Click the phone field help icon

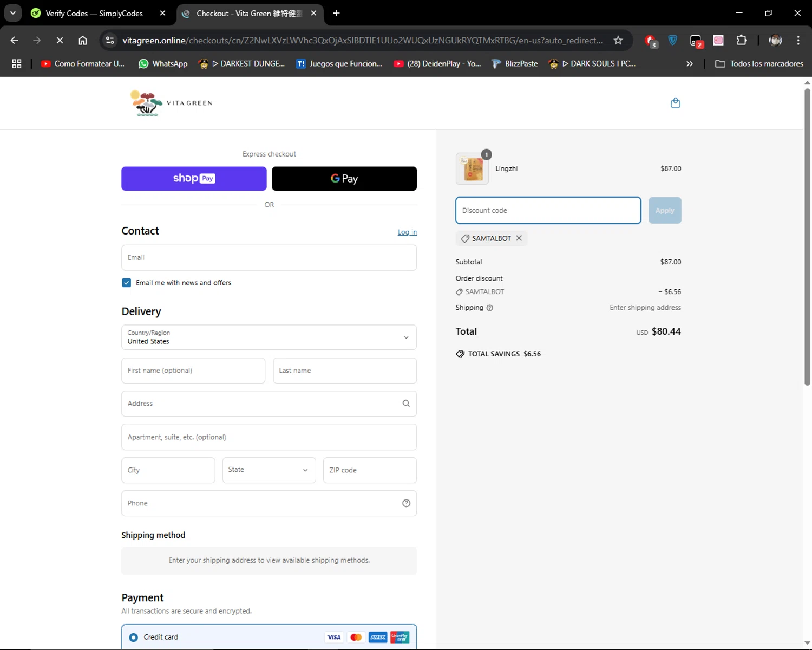tap(406, 503)
